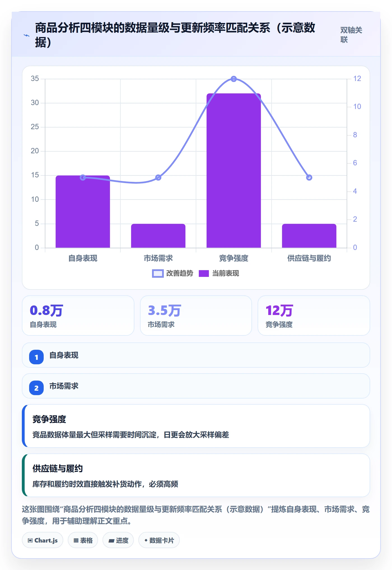Click the 进度 tag
The image size is (392, 570).
118,540
